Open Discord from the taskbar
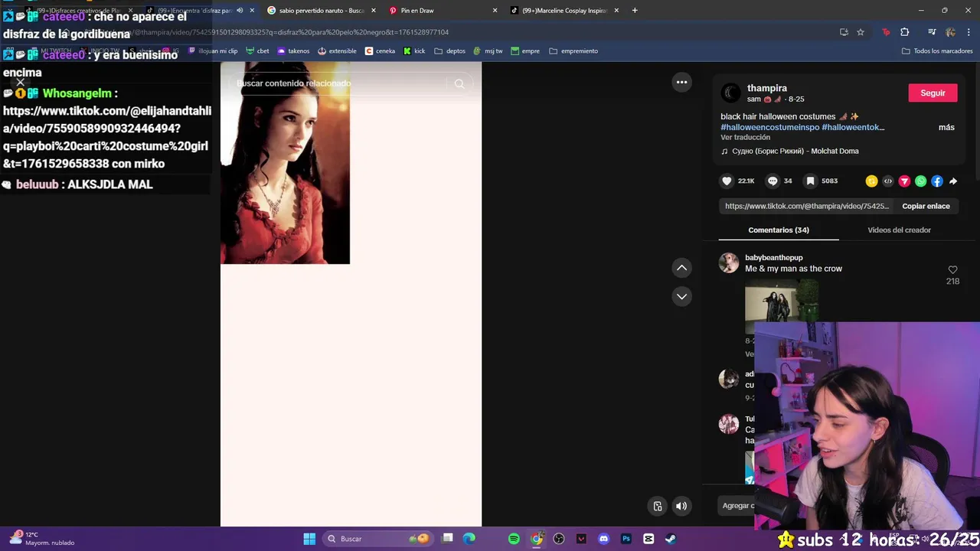The width and height of the screenshot is (980, 551). coord(603,539)
